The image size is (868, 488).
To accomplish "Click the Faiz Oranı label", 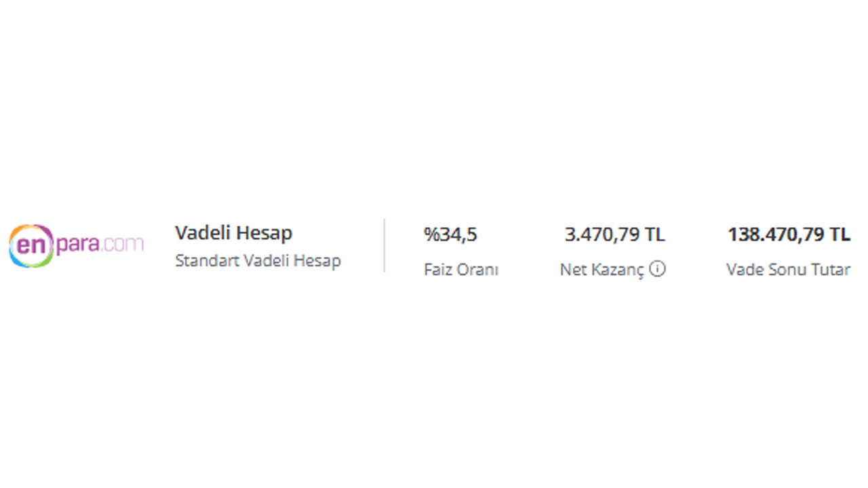I will [461, 270].
